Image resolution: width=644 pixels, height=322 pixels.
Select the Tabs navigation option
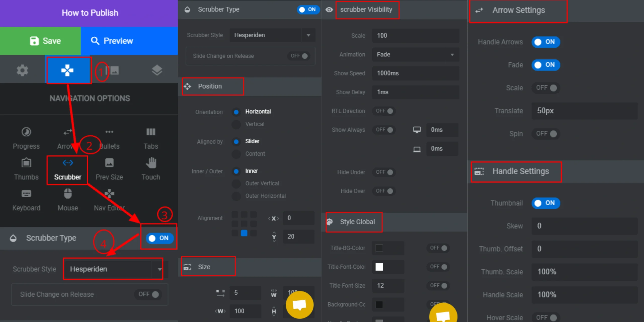tap(151, 138)
